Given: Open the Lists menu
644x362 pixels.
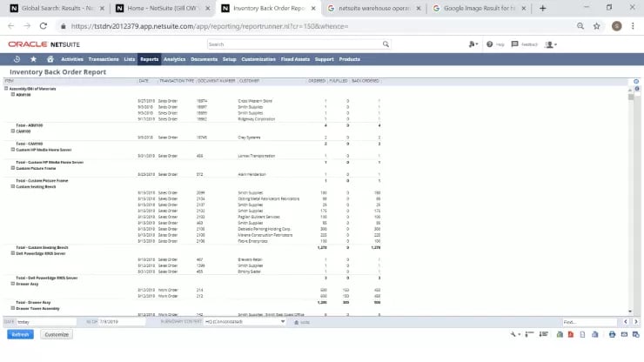Looking at the screenshot, I should coord(130,59).
